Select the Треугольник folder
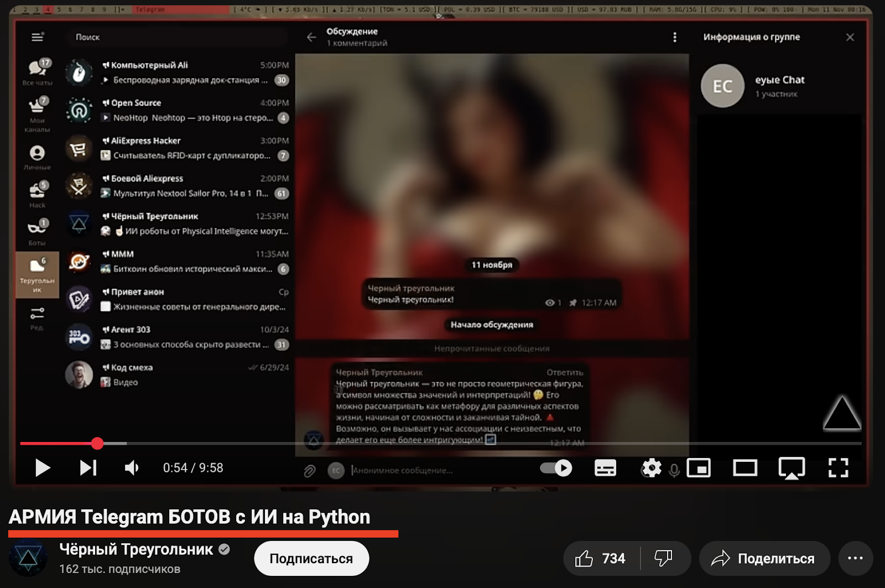 click(37, 275)
